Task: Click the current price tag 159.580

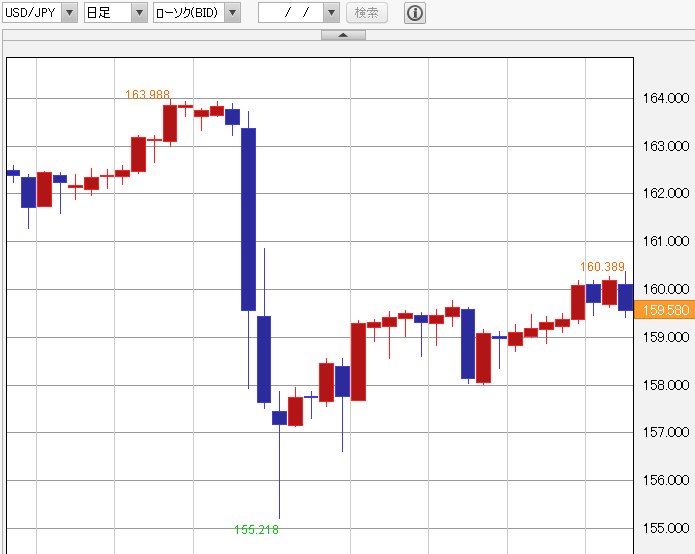Action: pyautogui.click(x=664, y=310)
